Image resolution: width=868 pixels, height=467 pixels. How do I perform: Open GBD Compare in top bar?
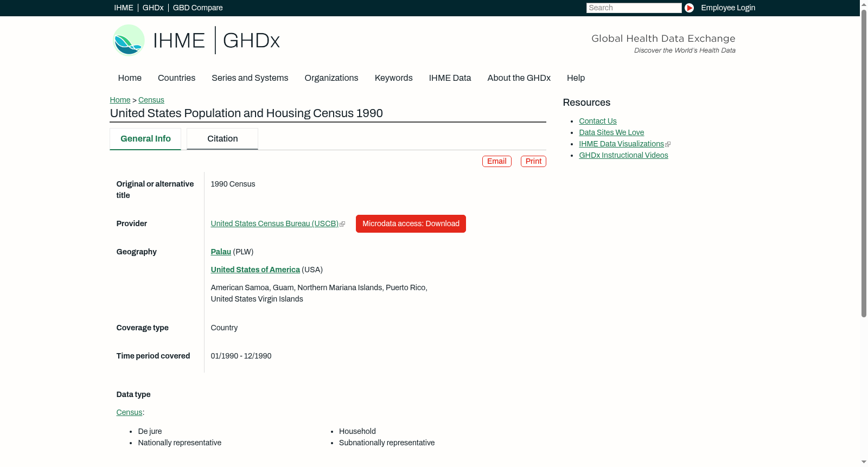[197, 8]
